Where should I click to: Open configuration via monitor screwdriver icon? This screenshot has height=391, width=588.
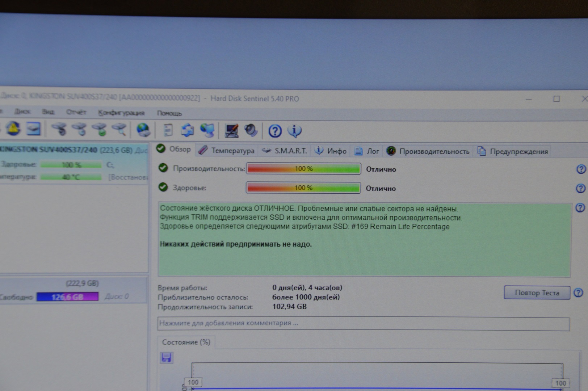point(231,131)
